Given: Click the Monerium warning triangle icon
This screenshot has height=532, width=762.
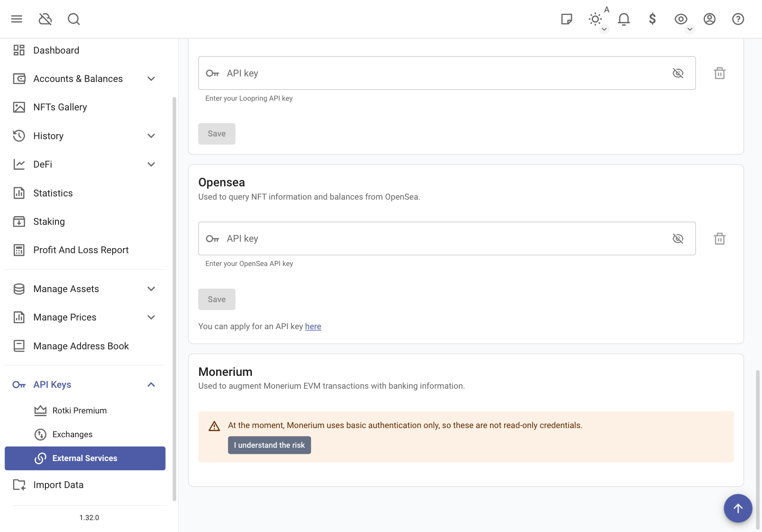Looking at the screenshot, I should pyautogui.click(x=214, y=426).
